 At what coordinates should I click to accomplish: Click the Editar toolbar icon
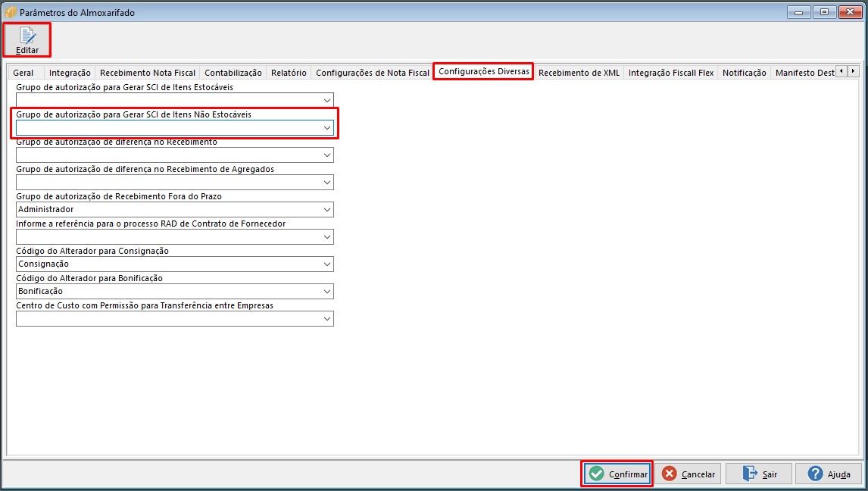[27, 40]
